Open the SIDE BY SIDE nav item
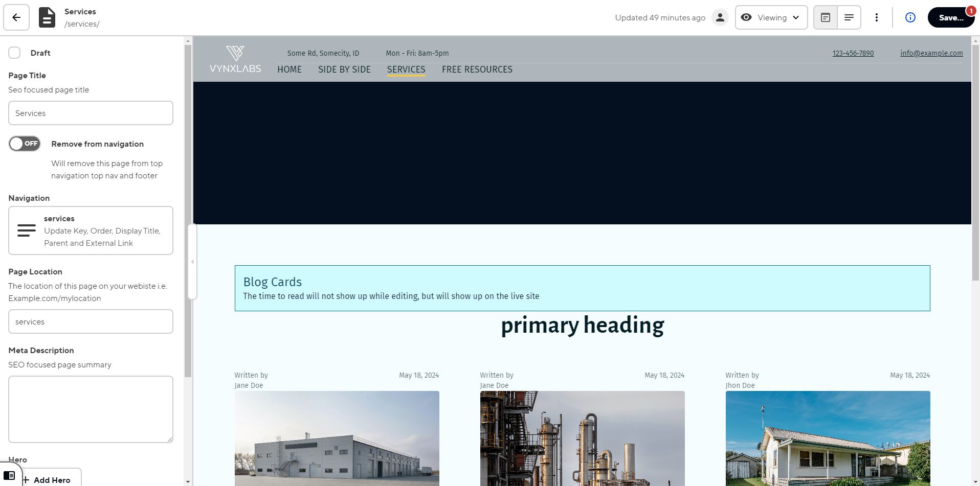The image size is (980, 486). [x=344, y=70]
